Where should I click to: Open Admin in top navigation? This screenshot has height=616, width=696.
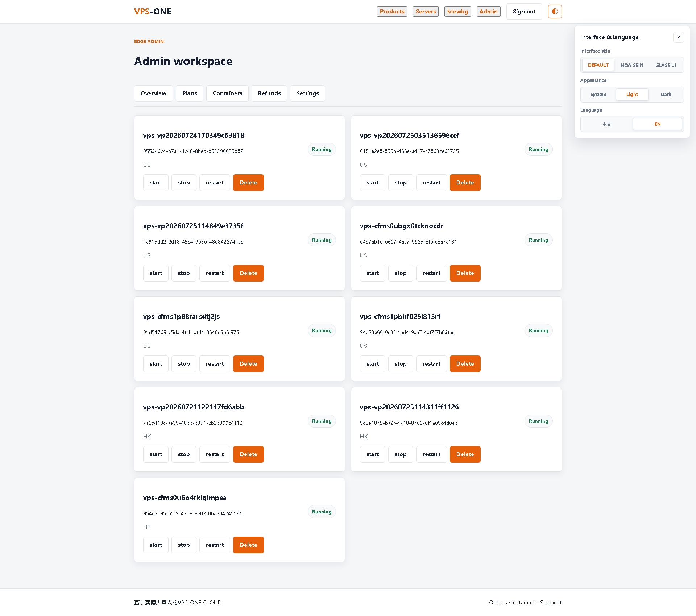coord(488,12)
